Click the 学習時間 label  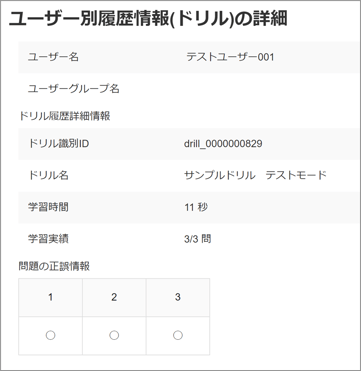point(48,207)
